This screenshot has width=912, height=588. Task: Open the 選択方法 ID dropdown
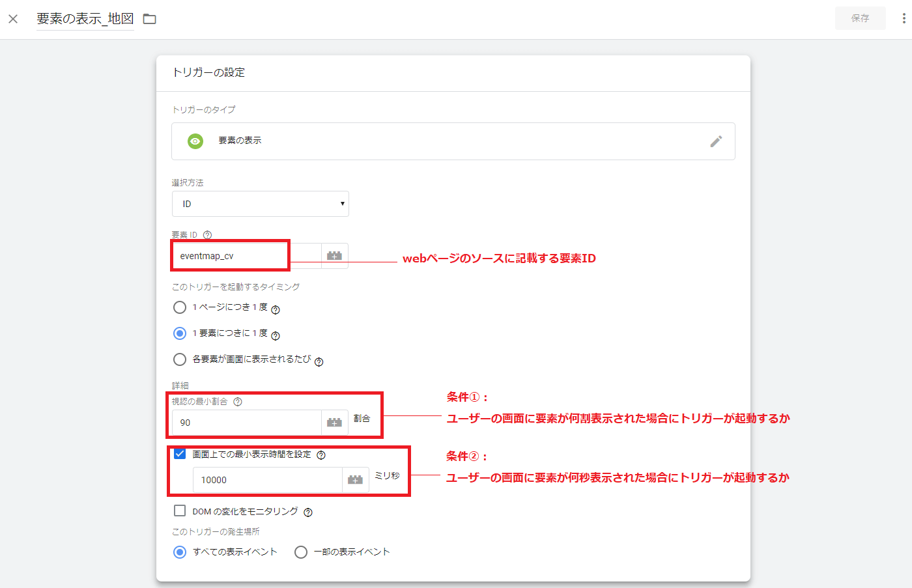(x=261, y=204)
